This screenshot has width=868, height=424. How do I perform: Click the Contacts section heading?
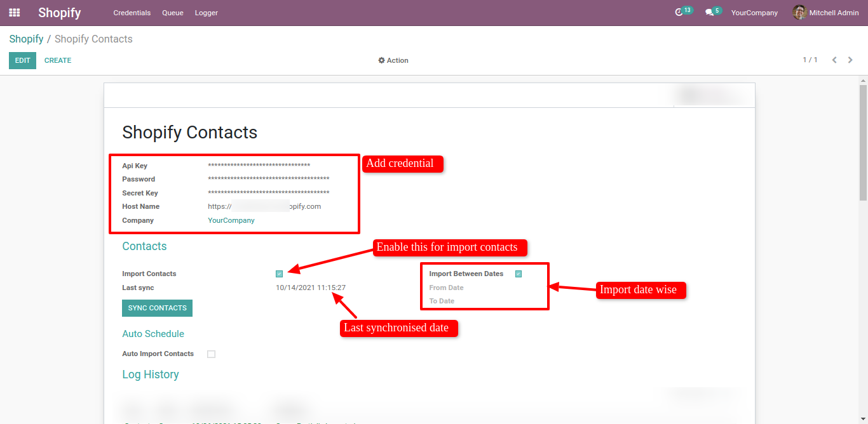point(145,246)
